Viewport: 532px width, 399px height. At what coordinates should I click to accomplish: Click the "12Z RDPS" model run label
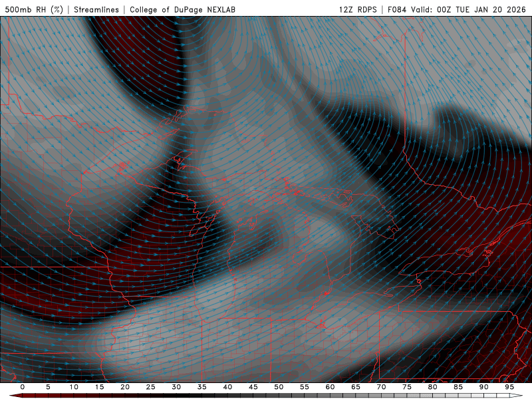(x=358, y=9)
